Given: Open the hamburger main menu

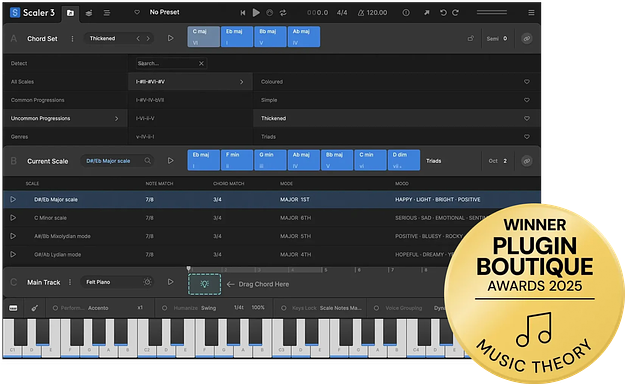Looking at the screenshot, I should pos(531,13).
